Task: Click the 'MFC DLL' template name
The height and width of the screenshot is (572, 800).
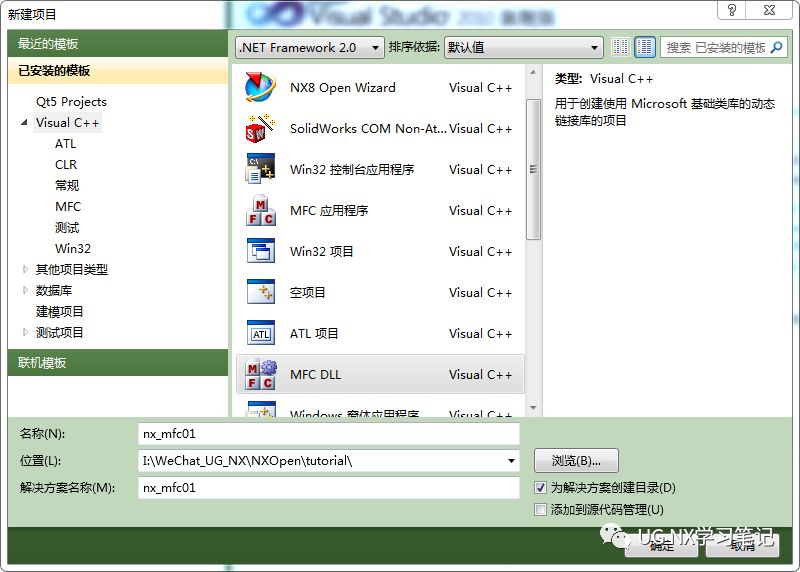Action: pos(315,375)
